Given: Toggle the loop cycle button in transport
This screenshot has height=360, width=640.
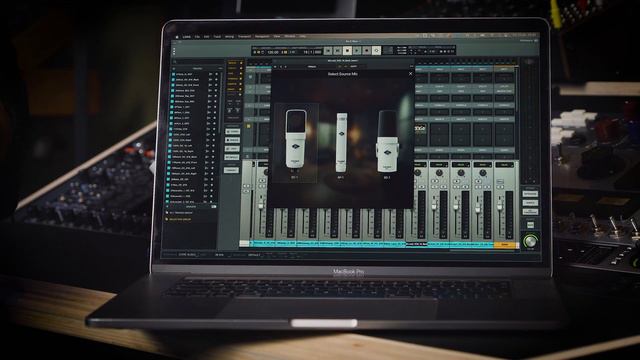Looking at the screenshot, I should pyautogui.click(x=377, y=51).
